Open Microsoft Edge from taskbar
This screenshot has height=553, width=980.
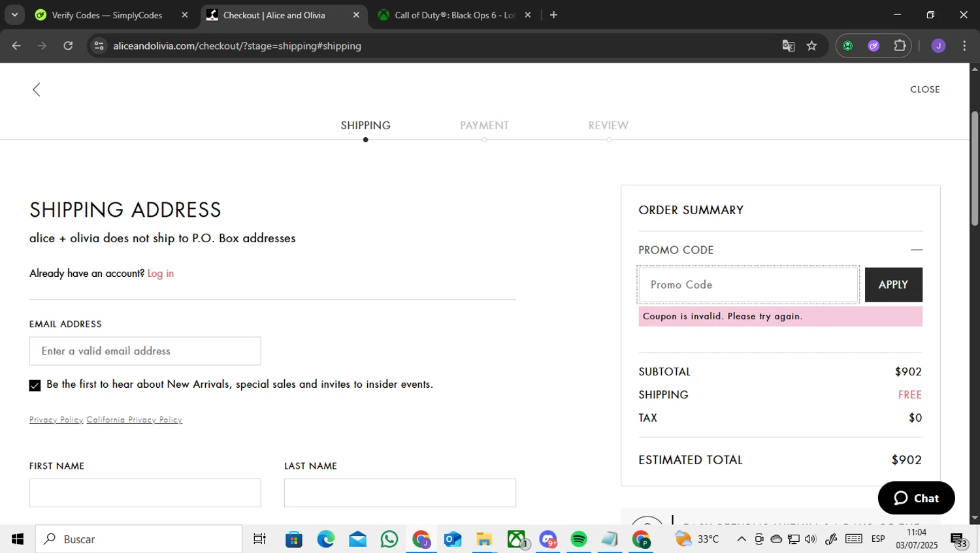pyautogui.click(x=326, y=539)
